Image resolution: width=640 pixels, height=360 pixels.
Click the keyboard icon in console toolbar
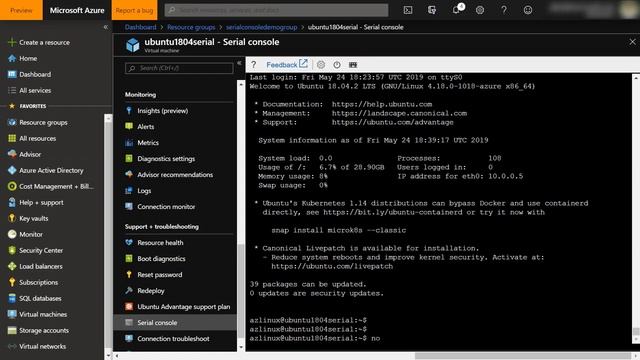(x=353, y=64)
